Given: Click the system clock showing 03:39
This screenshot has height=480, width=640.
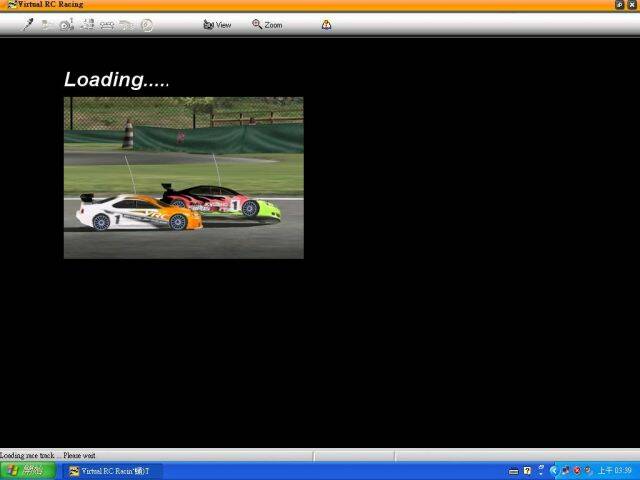Looking at the screenshot, I should (x=614, y=471).
